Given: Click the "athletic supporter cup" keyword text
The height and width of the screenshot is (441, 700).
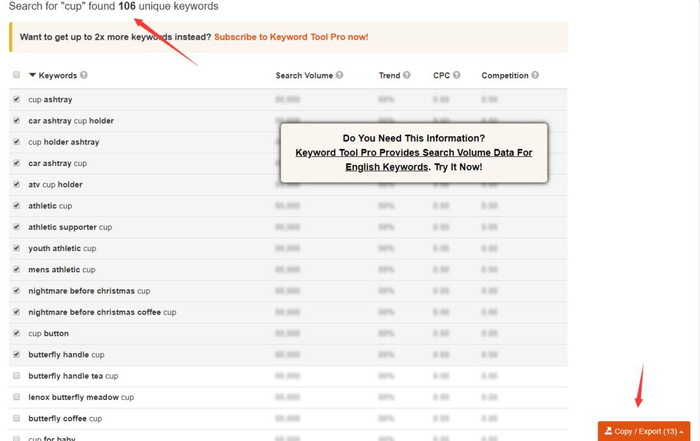Looking at the screenshot, I should [70, 227].
